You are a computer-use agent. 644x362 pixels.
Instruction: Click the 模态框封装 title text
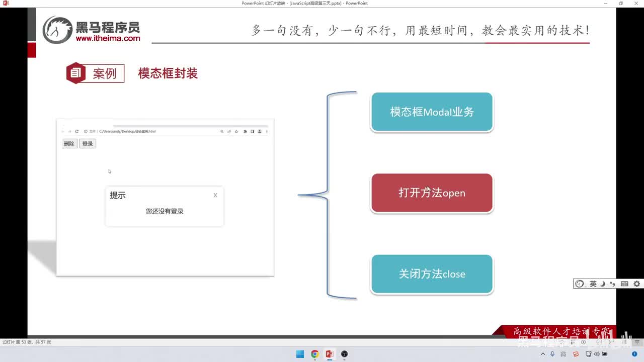point(168,73)
